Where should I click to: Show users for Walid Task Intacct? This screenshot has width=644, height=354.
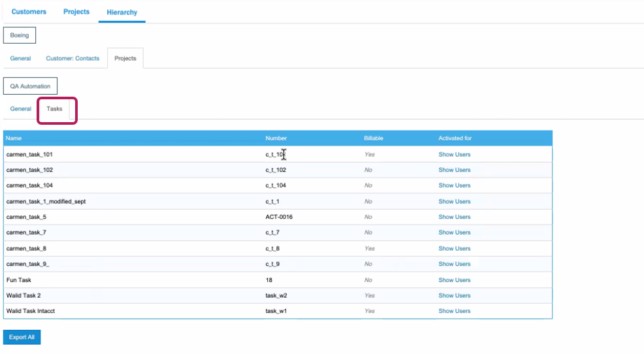454,312
